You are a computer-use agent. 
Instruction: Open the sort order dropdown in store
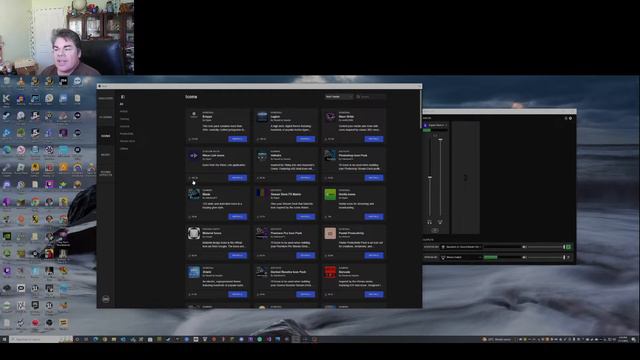click(339, 97)
